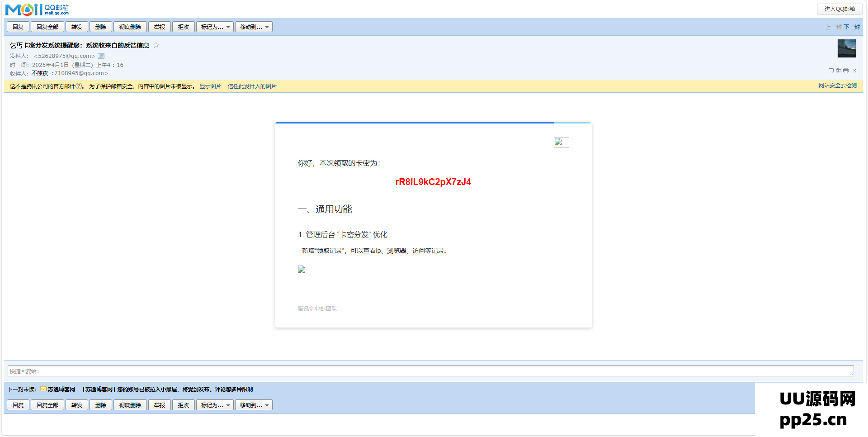Open the top 移动到 dropdown
Viewport: 868px width, 437px height.
tap(254, 27)
